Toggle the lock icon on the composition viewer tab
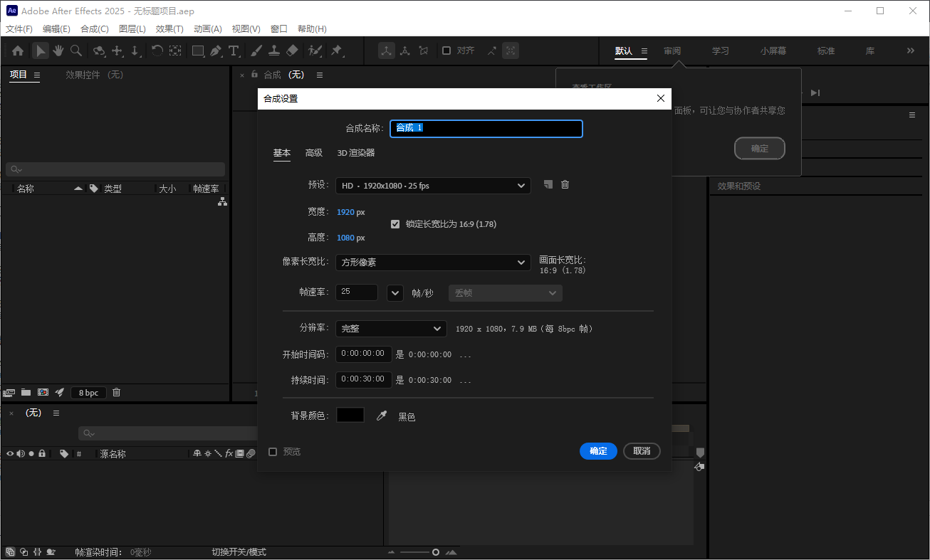 [x=255, y=74]
